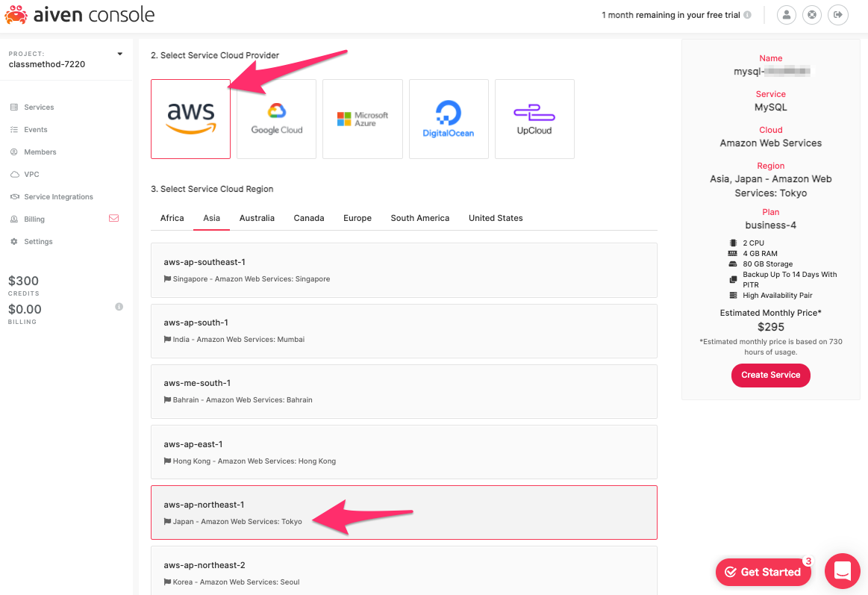The height and width of the screenshot is (595, 868).
Task: Open VPC from the sidebar
Action: coord(31,174)
